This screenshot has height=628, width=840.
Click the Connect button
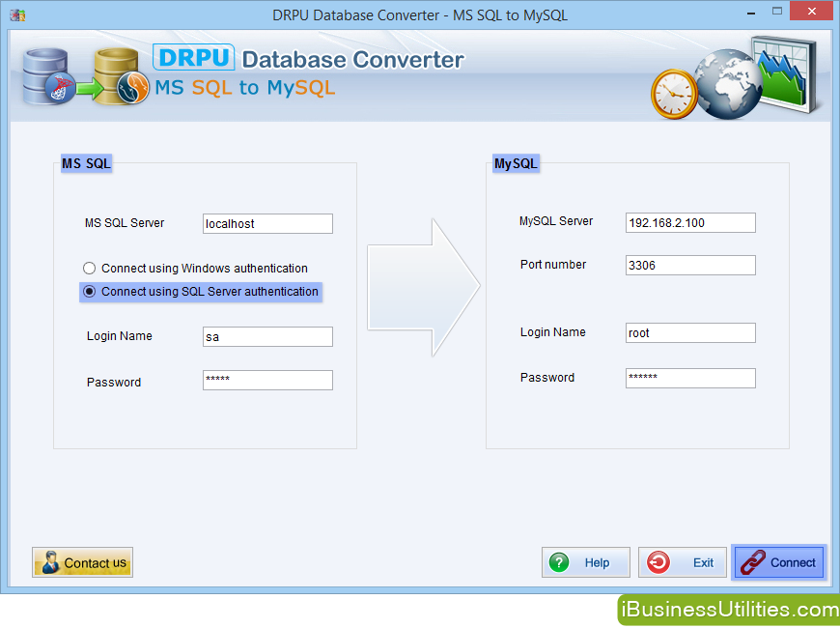779,562
